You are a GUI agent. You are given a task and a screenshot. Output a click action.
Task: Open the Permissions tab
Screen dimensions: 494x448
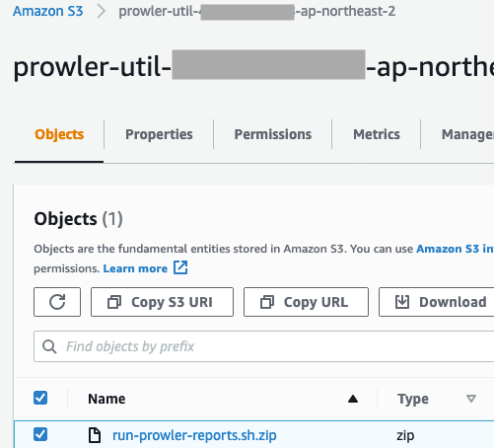pyautogui.click(x=273, y=134)
